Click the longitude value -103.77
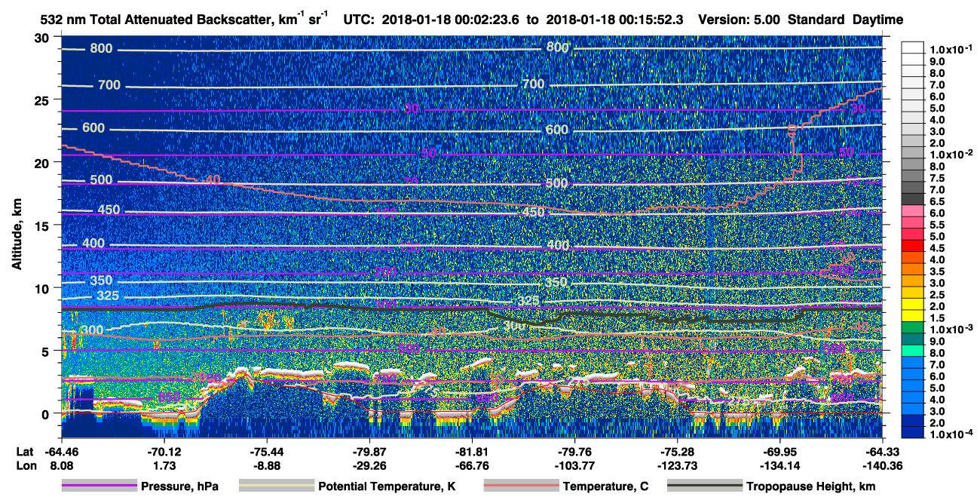The width and height of the screenshot is (980, 503). click(x=575, y=465)
